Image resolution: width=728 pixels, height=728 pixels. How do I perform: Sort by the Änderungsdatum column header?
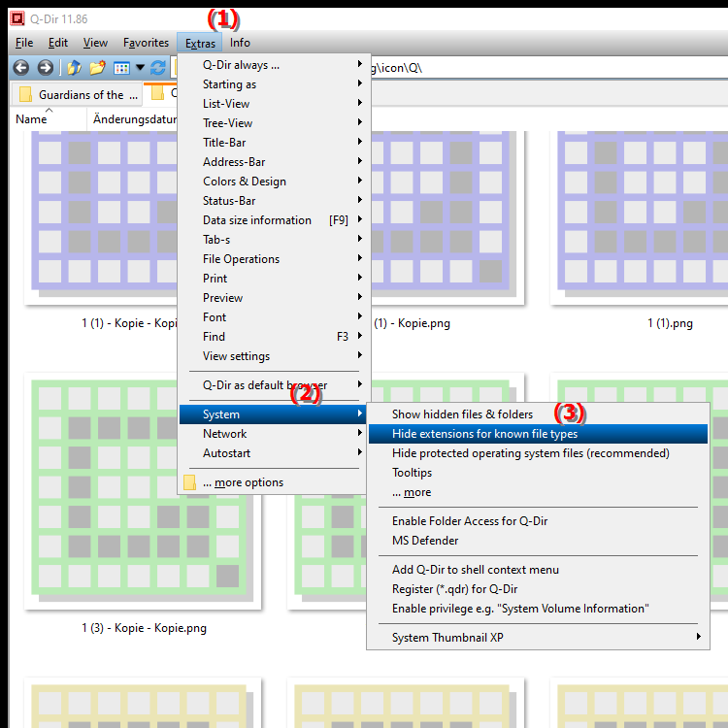tap(132, 118)
